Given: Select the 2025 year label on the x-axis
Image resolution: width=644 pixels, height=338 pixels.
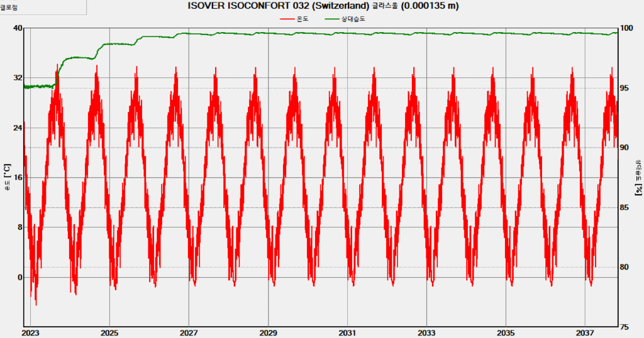Looking at the screenshot, I should [x=109, y=332].
